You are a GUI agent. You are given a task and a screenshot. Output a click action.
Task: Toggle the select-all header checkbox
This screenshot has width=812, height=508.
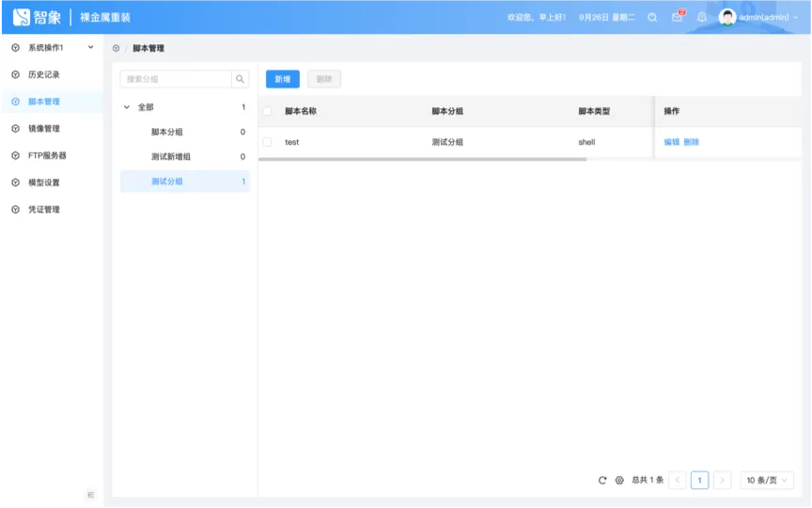point(267,111)
